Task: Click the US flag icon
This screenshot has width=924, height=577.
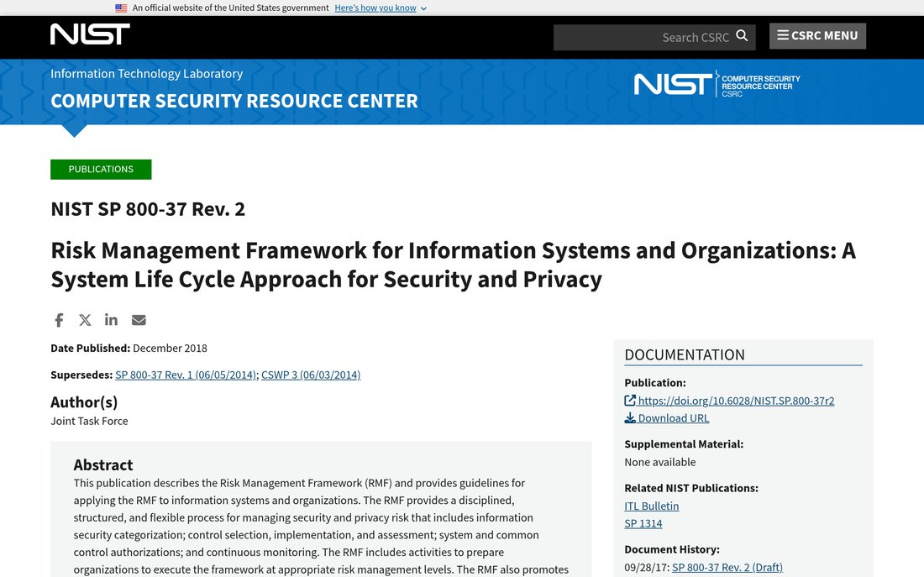Action: click(121, 8)
